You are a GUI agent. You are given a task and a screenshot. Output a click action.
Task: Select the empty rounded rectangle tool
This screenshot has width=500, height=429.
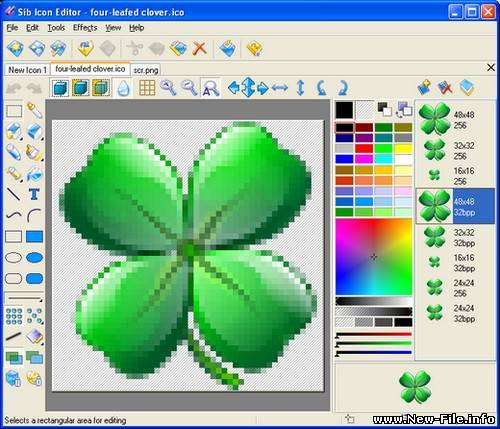14,278
